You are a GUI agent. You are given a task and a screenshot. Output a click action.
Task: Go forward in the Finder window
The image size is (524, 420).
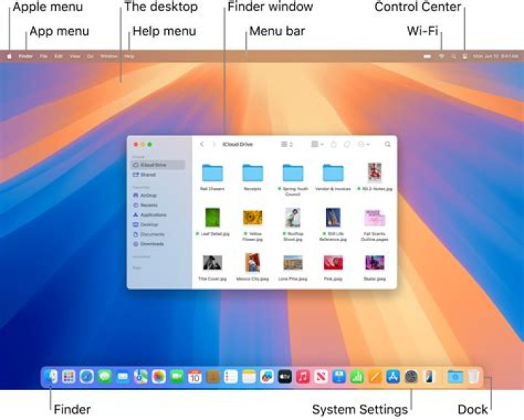[214, 144]
